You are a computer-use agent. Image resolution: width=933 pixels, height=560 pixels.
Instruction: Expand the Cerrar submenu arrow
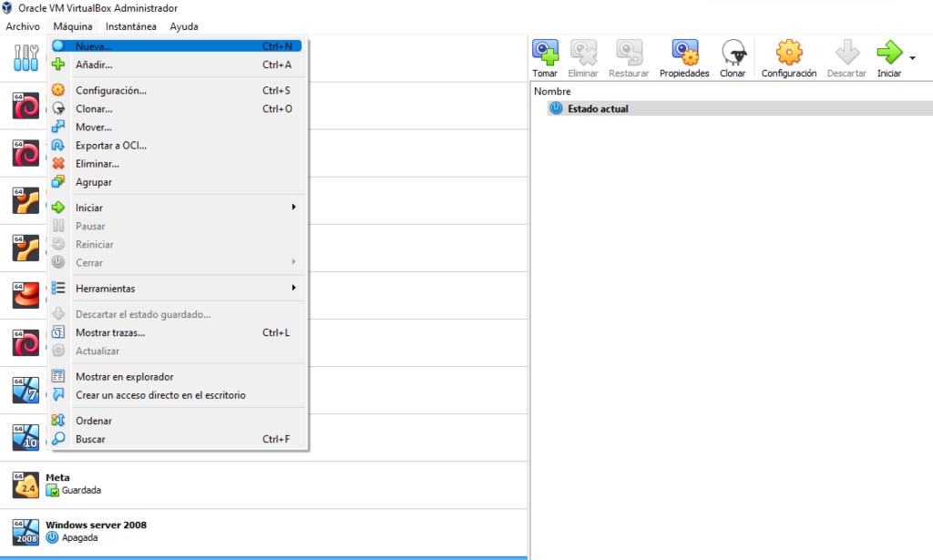click(294, 262)
